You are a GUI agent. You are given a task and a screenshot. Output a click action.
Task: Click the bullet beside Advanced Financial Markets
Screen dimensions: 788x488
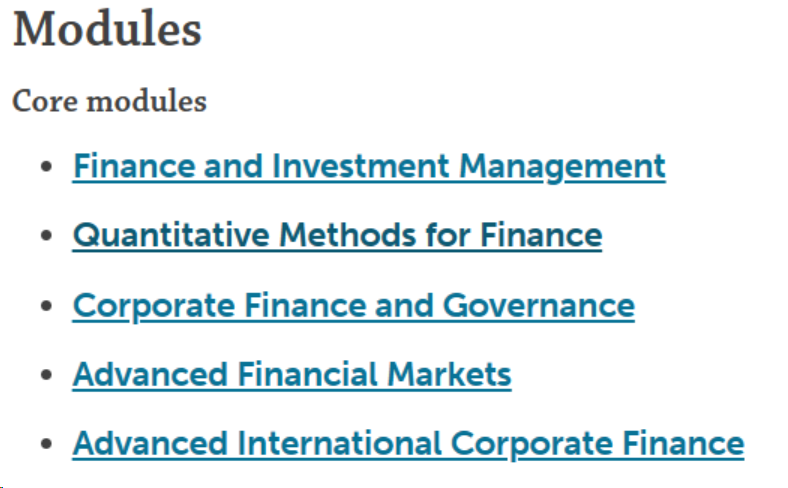pyautogui.click(x=46, y=376)
